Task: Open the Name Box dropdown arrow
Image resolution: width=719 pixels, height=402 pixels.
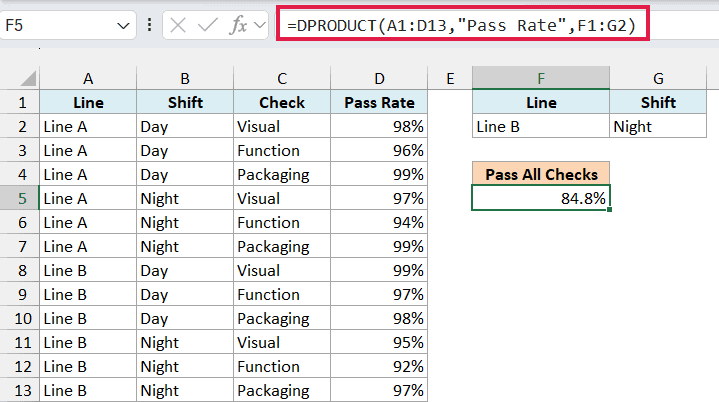Action: pos(123,26)
